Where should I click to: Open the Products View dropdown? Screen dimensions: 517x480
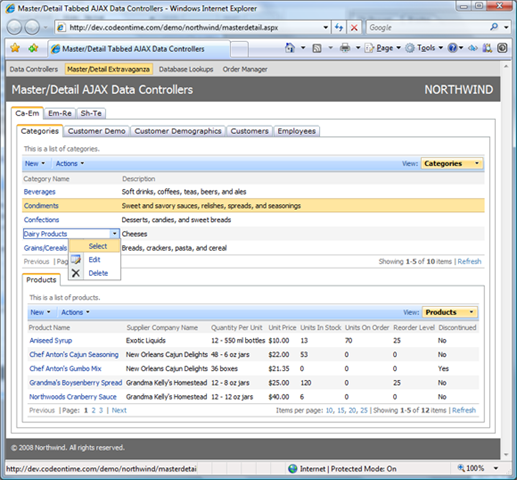point(449,312)
